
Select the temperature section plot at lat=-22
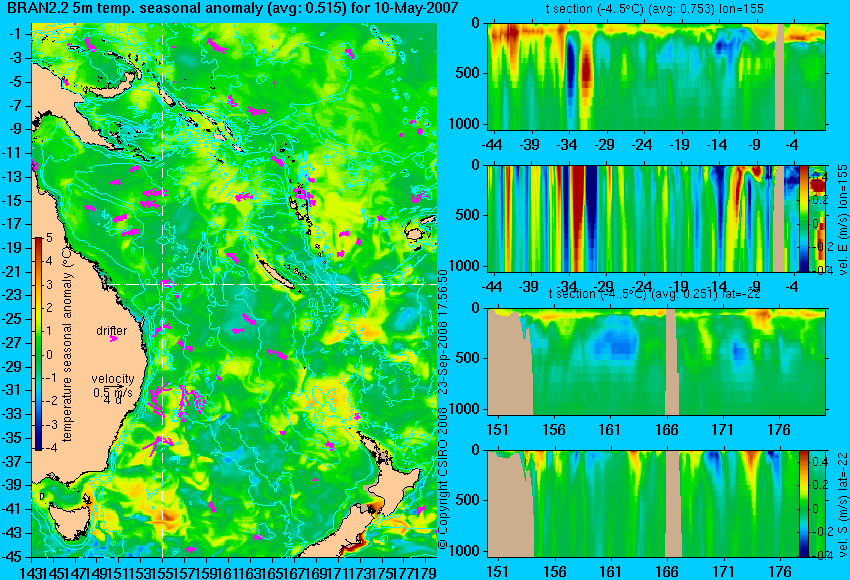coord(656,362)
